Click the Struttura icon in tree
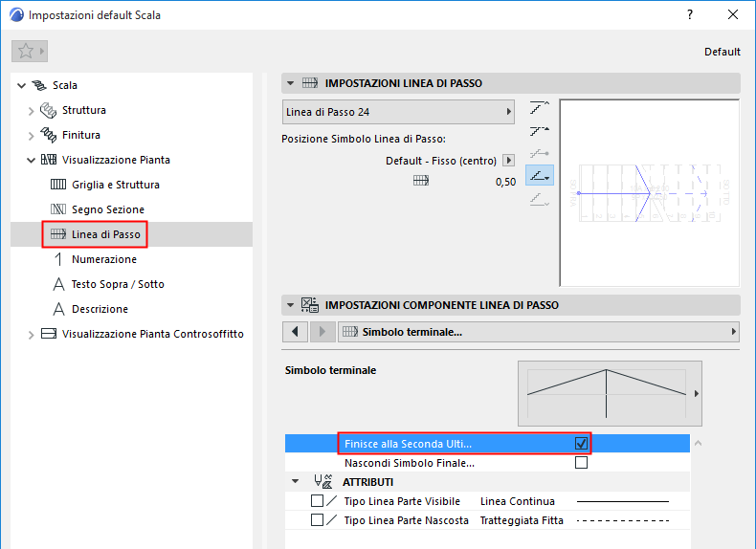This screenshot has height=549, width=756. click(48, 110)
